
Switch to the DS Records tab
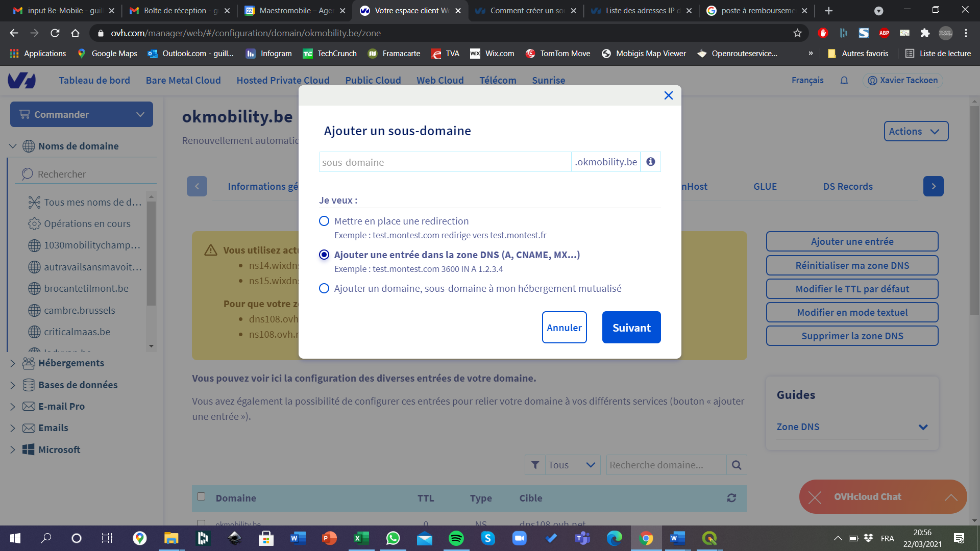[847, 186]
